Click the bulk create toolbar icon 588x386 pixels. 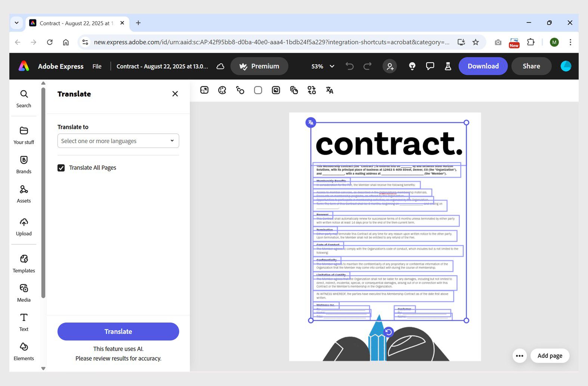pos(312,90)
